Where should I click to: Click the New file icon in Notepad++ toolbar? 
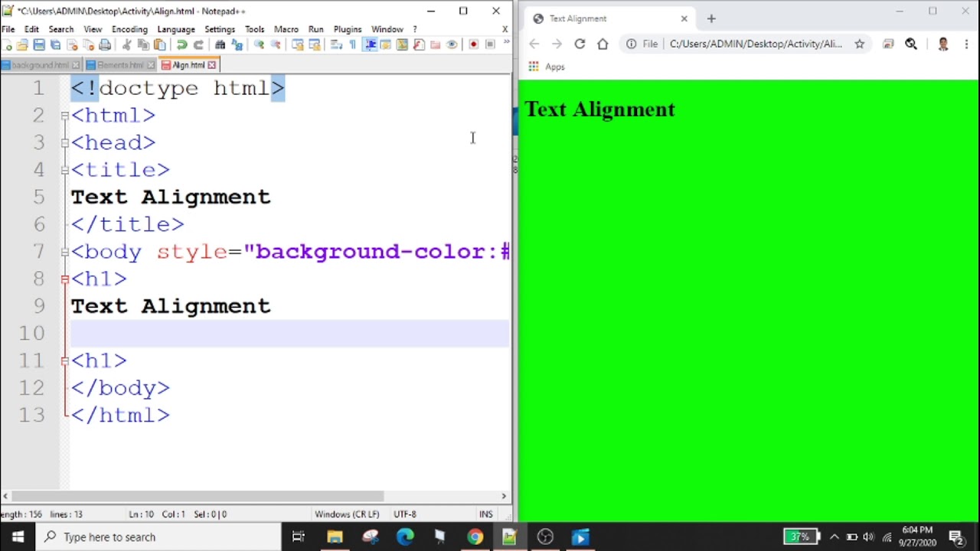click(8, 44)
